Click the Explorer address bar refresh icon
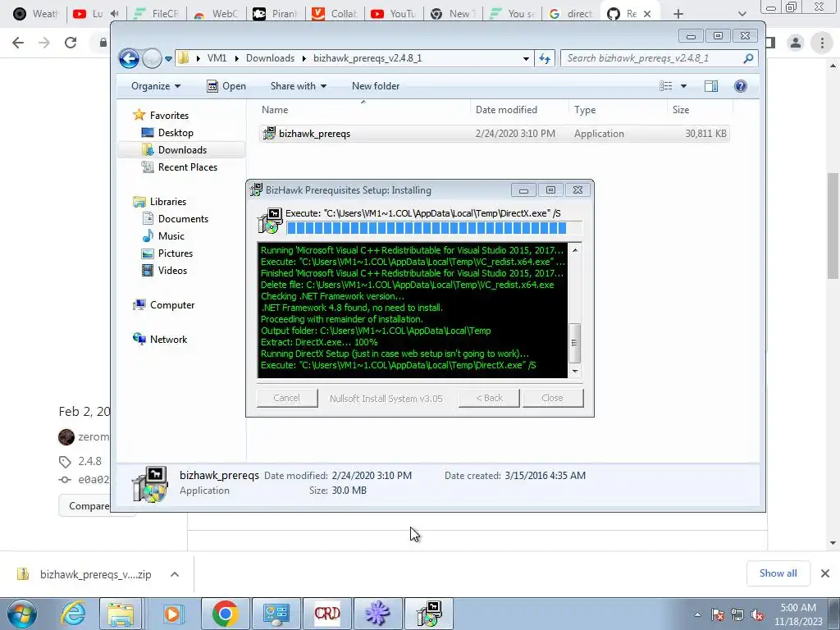 [x=545, y=58]
